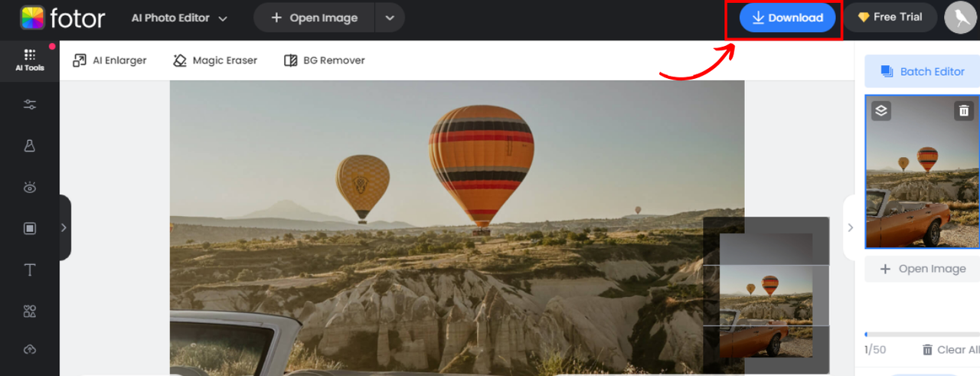Image resolution: width=980 pixels, height=376 pixels.
Task: Click the Free Trial button
Action: point(890,17)
